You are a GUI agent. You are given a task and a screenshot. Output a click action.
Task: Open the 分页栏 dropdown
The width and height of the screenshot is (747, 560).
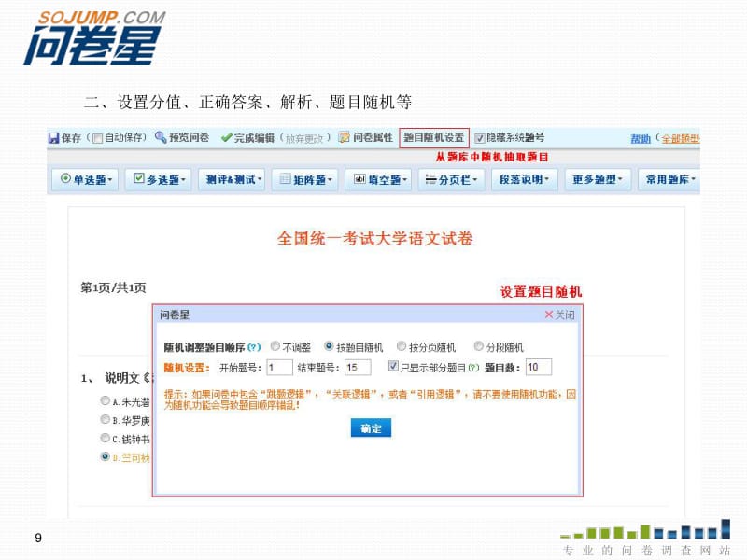[452, 179]
